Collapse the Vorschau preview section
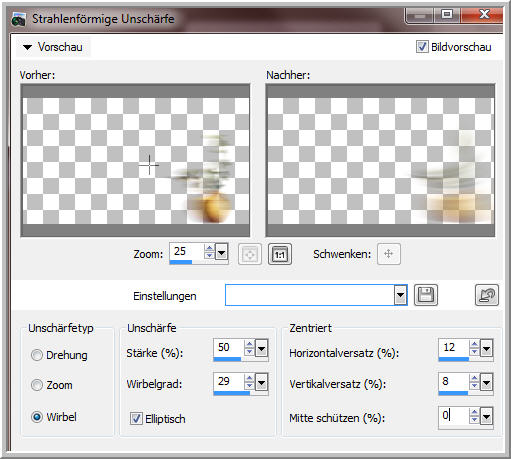Screen dimensions: 511x459 28,47
